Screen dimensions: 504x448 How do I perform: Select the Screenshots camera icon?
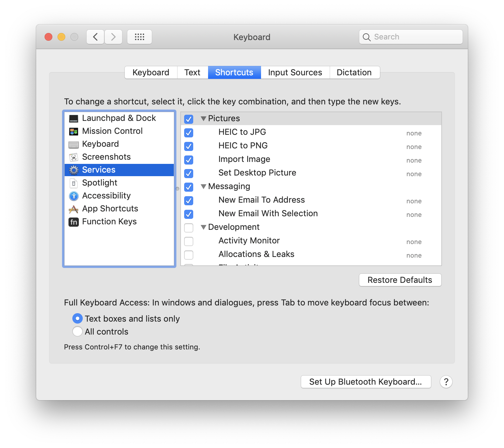coord(74,157)
